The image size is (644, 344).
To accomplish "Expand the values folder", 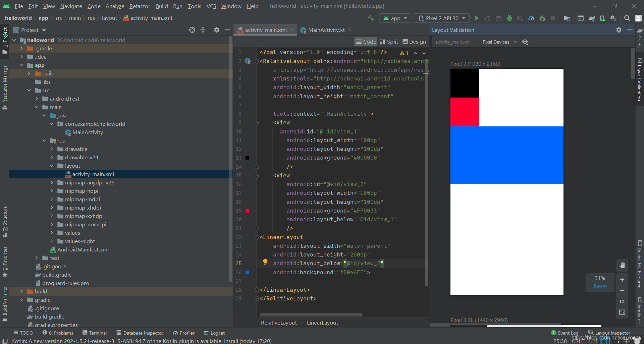I will [x=52, y=233].
